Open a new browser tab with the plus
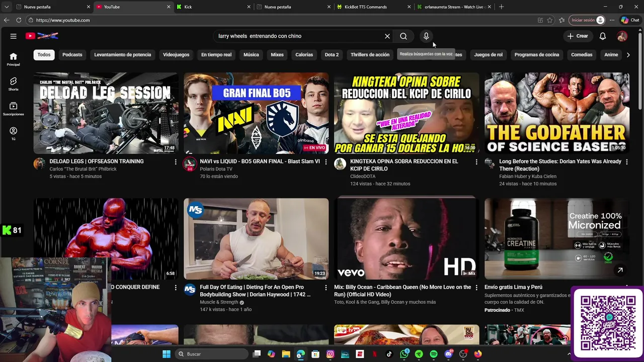Image resolution: width=644 pixels, height=362 pixels. [501, 7]
